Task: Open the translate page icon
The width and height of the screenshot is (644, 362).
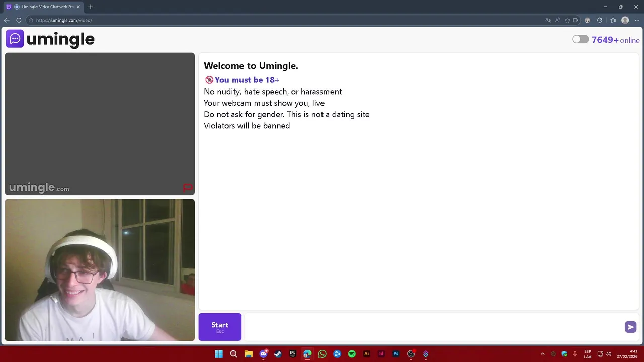Action: (x=548, y=20)
